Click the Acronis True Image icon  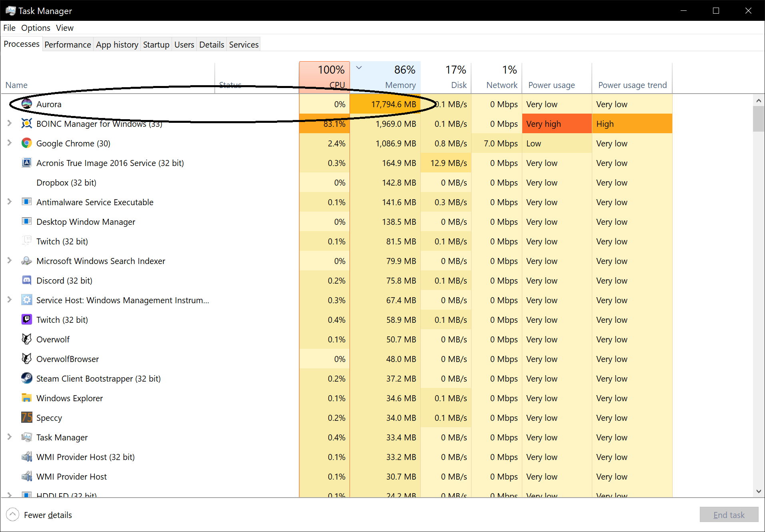pyautogui.click(x=27, y=163)
